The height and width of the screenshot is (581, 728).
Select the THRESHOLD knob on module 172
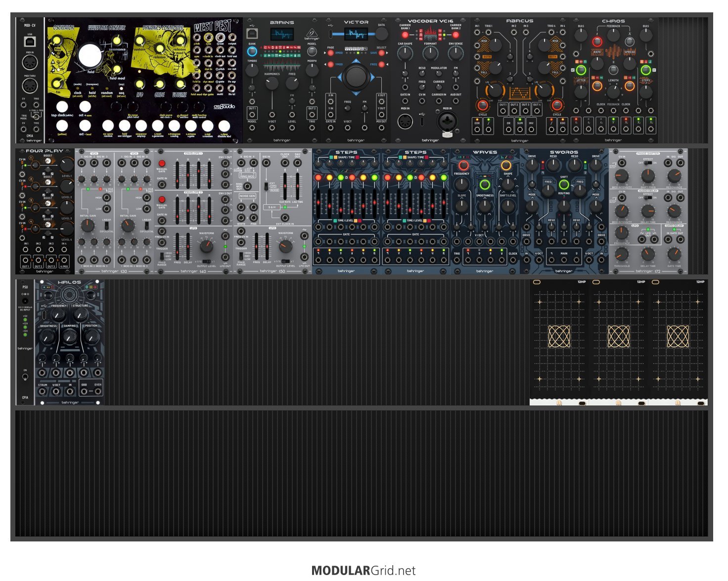(x=622, y=254)
